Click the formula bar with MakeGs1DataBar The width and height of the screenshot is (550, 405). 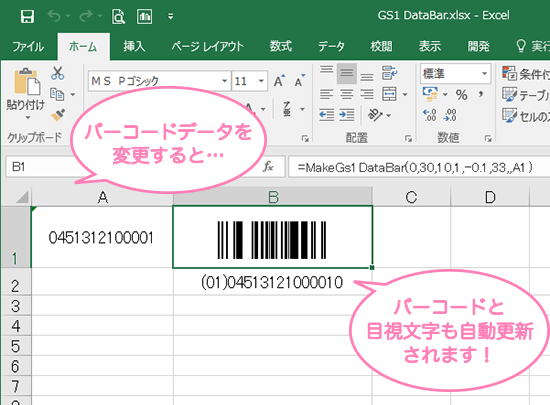(x=419, y=167)
